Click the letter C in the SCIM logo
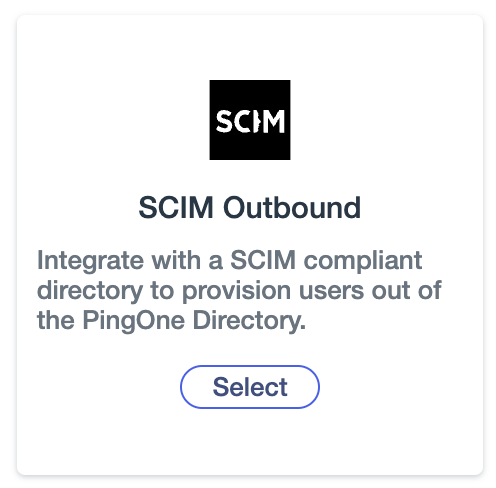Image resolution: width=496 pixels, height=488 pixels. point(241,122)
